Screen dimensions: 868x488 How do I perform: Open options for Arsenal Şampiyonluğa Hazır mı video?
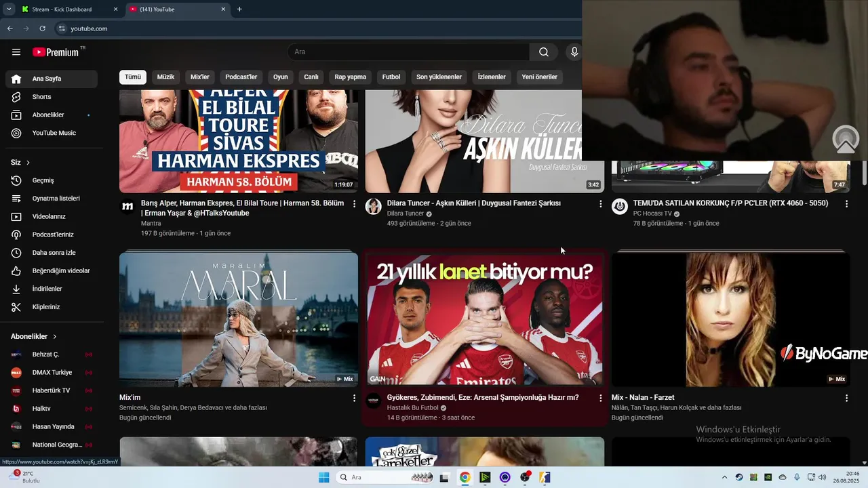tap(600, 399)
